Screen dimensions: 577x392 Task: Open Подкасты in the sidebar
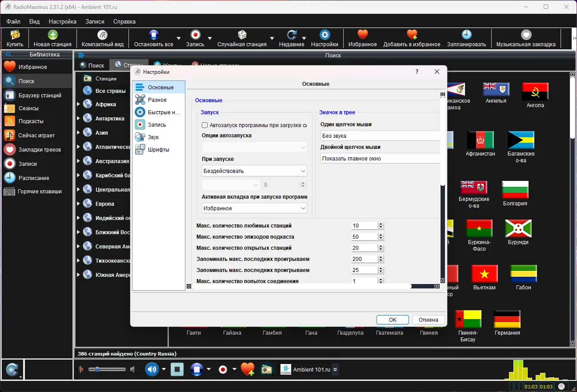[x=36, y=121]
